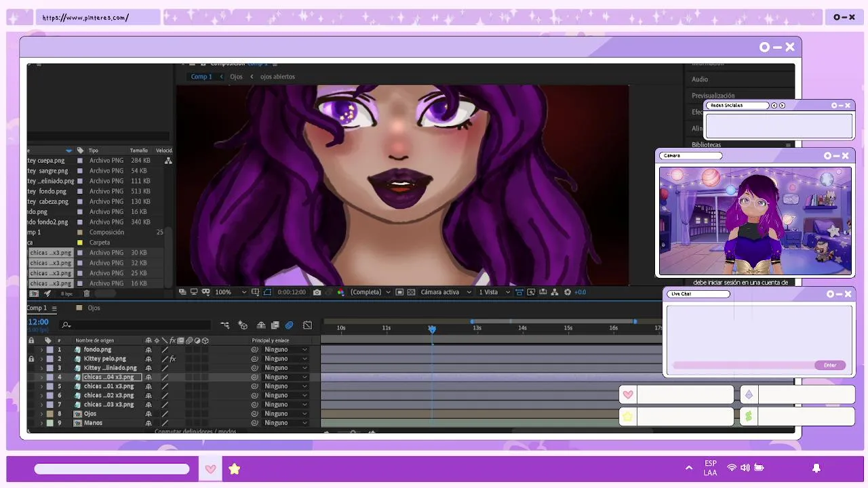This screenshot has width=868, height=488.
Task: Click the browser URL address bar
Action: coord(98,18)
